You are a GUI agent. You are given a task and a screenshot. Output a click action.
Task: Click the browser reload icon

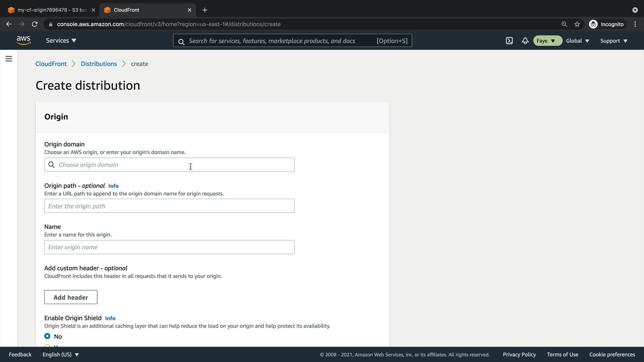pyautogui.click(x=35, y=24)
